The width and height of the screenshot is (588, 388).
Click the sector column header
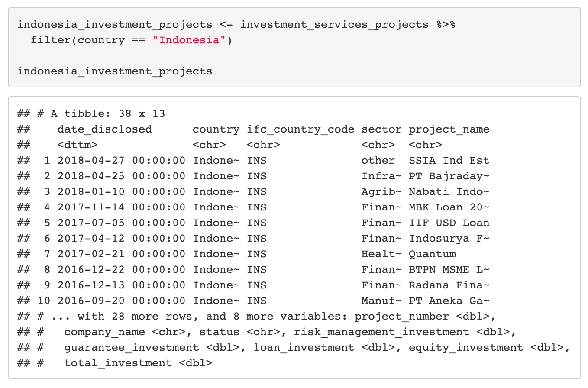point(381,129)
